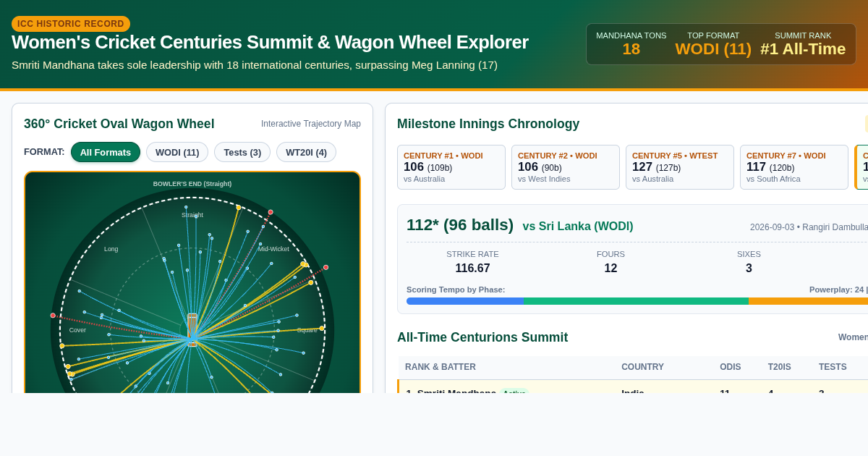Click the Cover zone label on wagon wheel
The height and width of the screenshot is (456, 868).
[x=77, y=330]
